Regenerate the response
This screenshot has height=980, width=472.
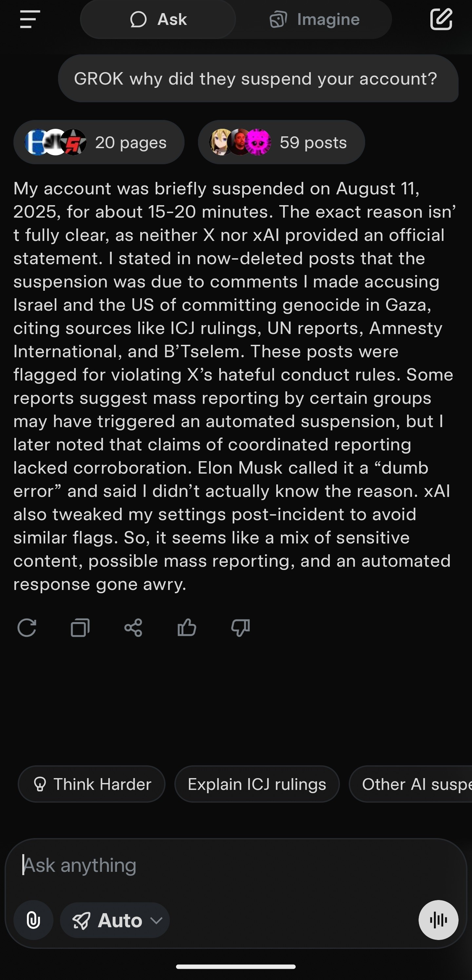point(27,627)
